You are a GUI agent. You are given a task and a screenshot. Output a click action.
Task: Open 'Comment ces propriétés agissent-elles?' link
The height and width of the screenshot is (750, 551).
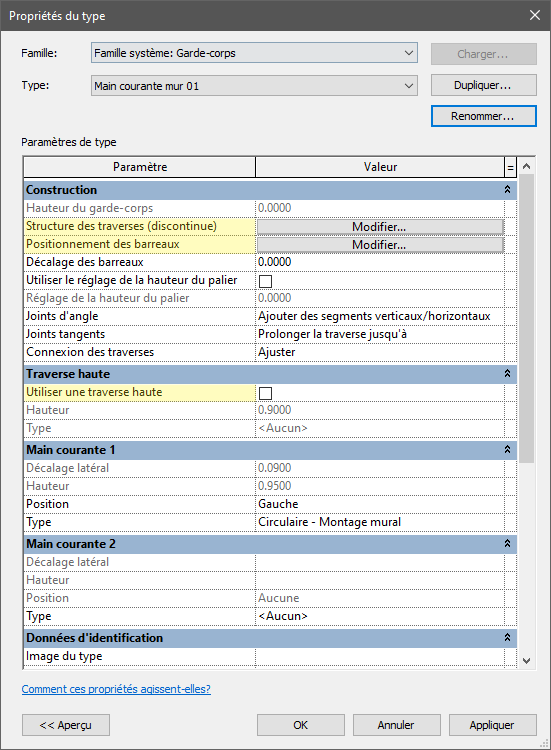[x=116, y=689]
